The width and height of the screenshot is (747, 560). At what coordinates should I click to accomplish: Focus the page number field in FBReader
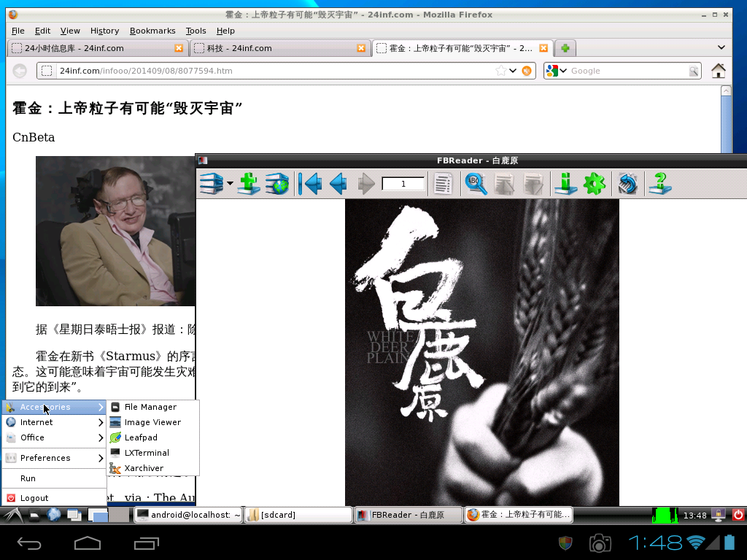click(x=403, y=184)
